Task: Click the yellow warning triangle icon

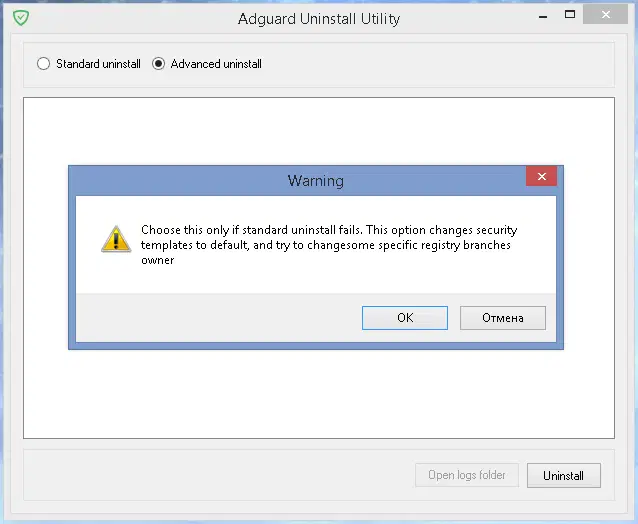Action: (x=116, y=239)
